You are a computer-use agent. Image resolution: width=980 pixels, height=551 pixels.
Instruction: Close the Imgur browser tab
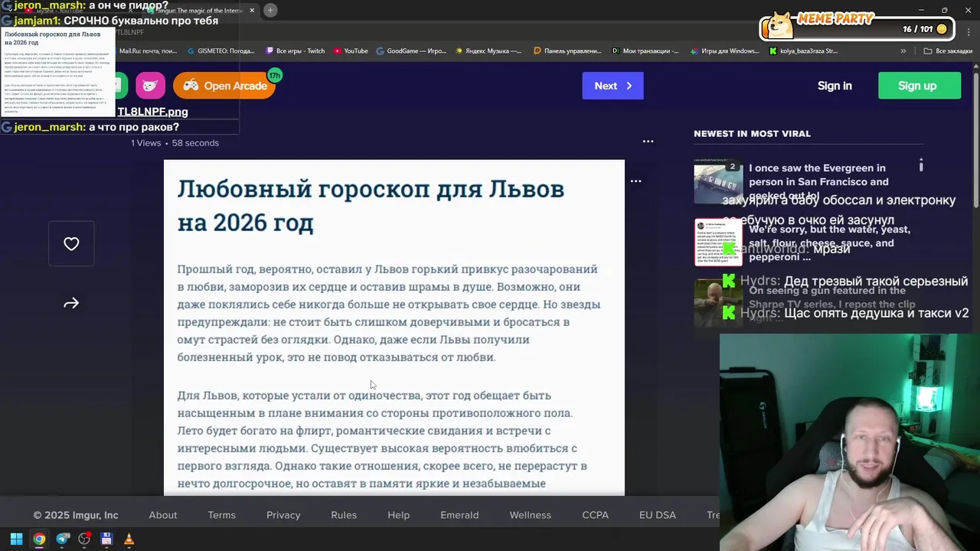click(252, 11)
